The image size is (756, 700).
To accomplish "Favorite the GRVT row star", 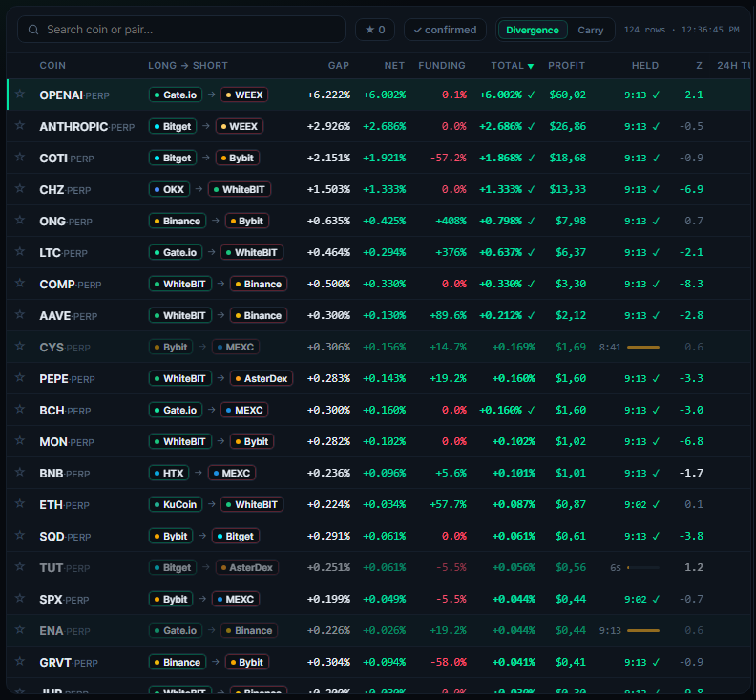I will 20,661.
